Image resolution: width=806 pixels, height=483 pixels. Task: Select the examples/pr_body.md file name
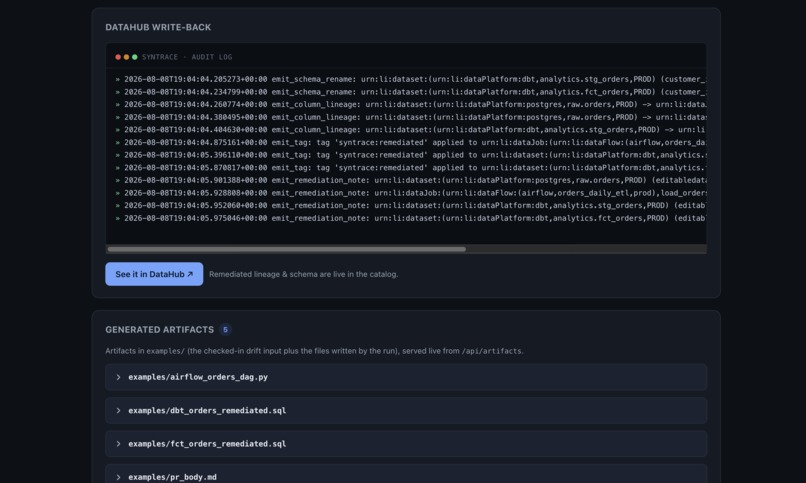tap(172, 477)
